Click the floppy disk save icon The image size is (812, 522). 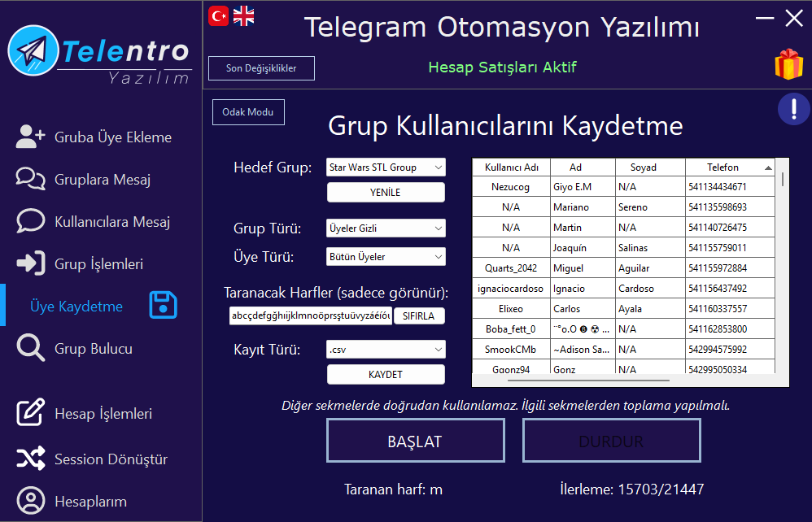(x=163, y=306)
